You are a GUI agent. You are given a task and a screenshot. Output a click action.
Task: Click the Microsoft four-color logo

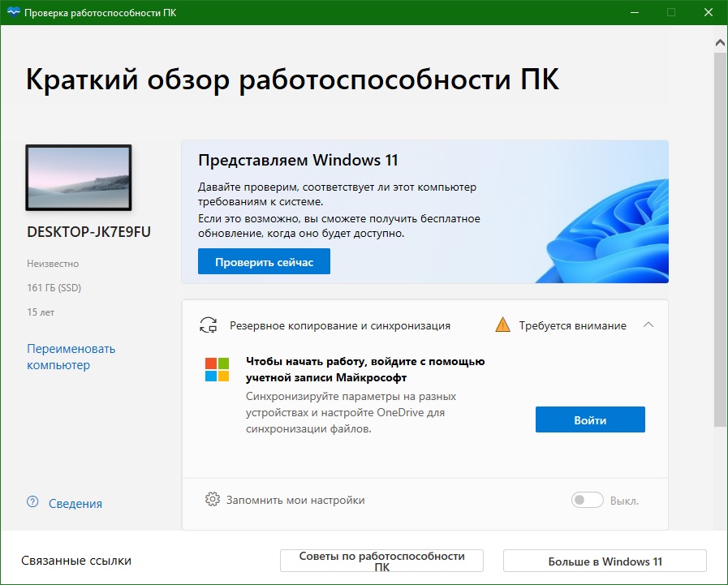pos(217,369)
